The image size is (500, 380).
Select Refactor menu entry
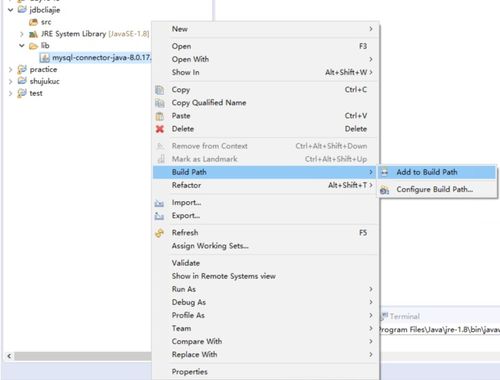(266, 185)
